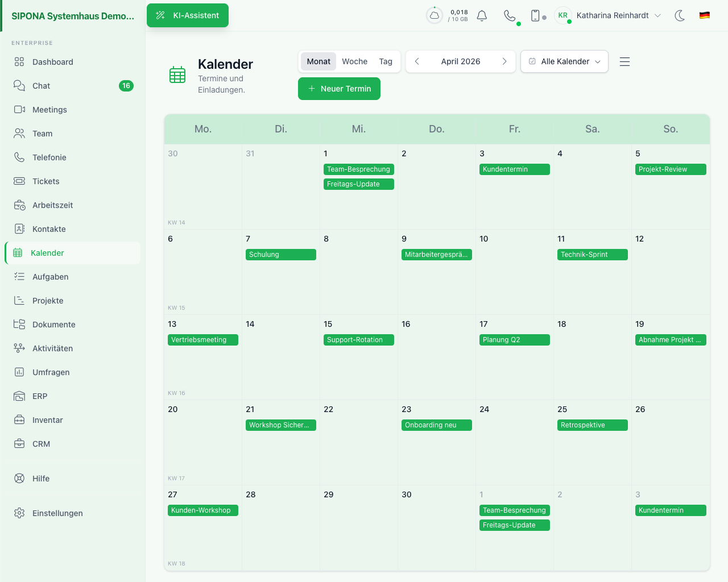Screen dimensions: 728x582
Task: Open the Aktivitäten icon
Action: click(x=19, y=348)
